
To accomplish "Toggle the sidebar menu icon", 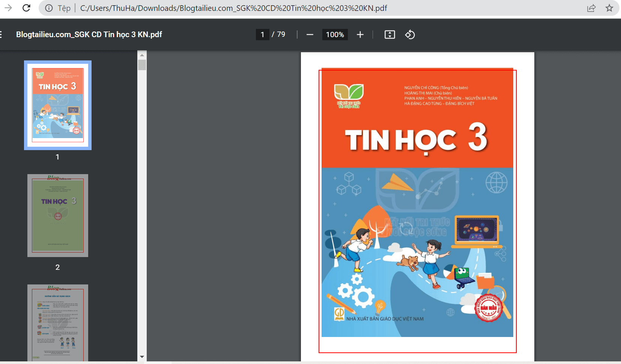I will tap(1, 35).
